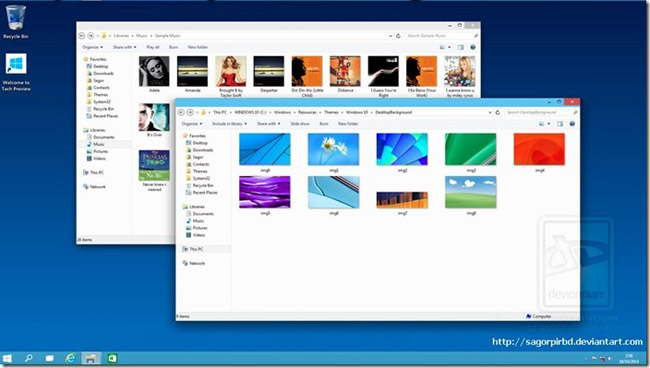Expand Share with in DesktopBackground window
Image resolution: width=650 pixels, height=368 pixels.
pyautogui.click(x=268, y=124)
